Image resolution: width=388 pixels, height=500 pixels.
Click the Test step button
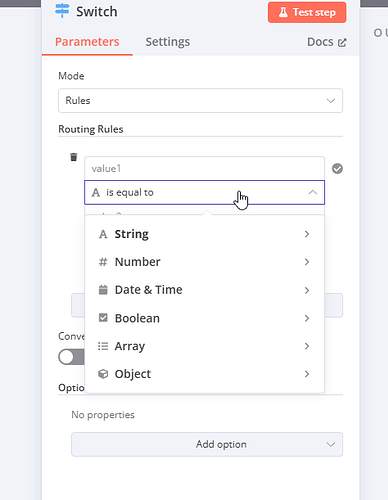[307, 12]
